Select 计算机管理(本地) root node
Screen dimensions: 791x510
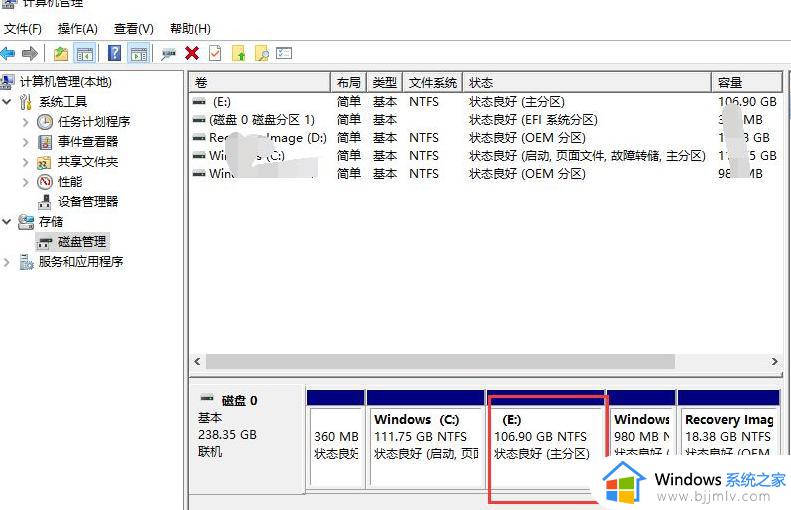[66, 82]
